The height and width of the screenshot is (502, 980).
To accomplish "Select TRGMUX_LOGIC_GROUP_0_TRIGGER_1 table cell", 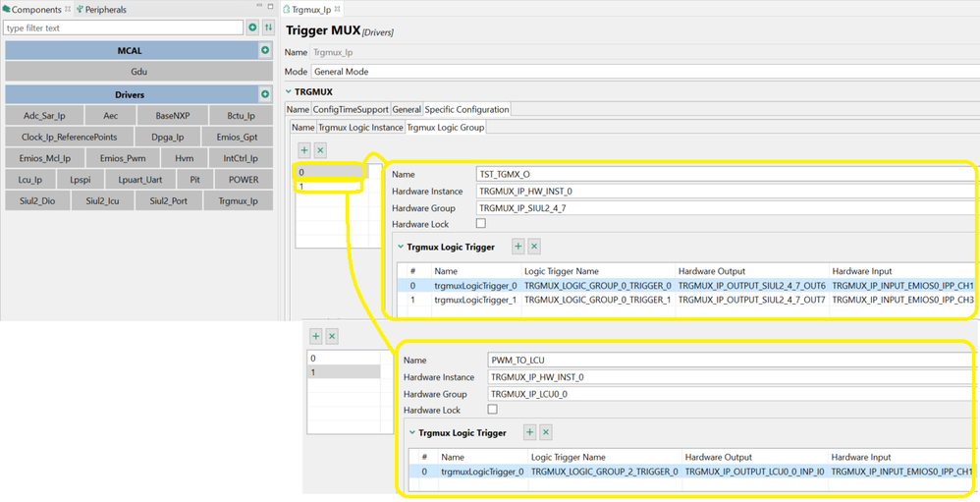I will (x=598, y=300).
